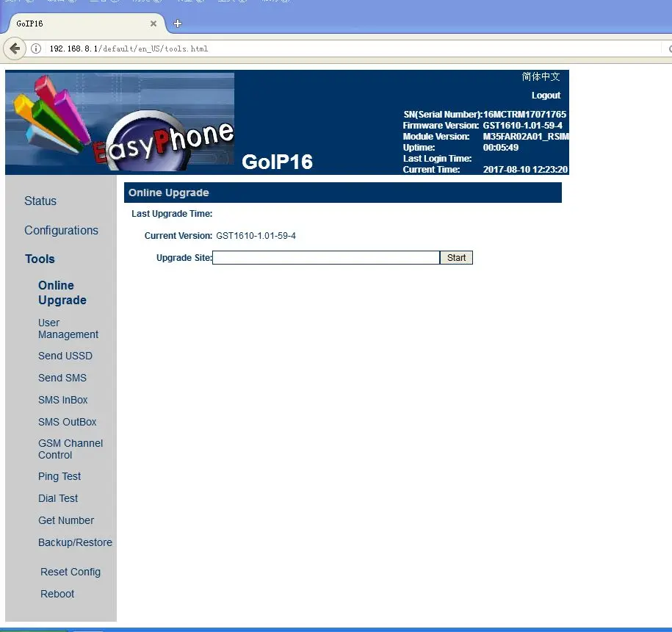Image resolution: width=672 pixels, height=632 pixels.
Task: Click Reset Config in sidebar
Action: pyautogui.click(x=71, y=572)
